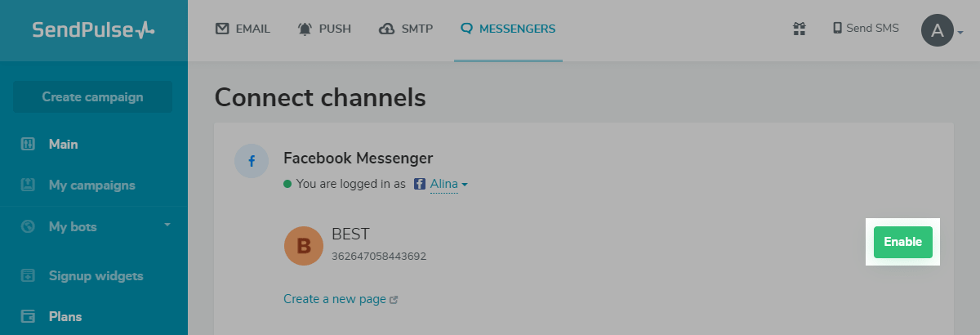The height and width of the screenshot is (335, 980).
Task: Go to the SMTP tab
Action: pos(406,29)
